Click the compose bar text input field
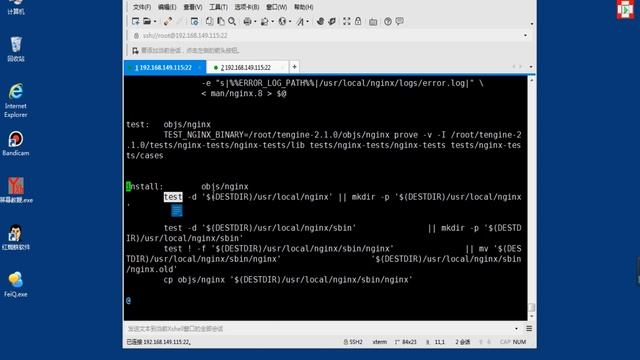The image size is (640, 360). point(318,329)
